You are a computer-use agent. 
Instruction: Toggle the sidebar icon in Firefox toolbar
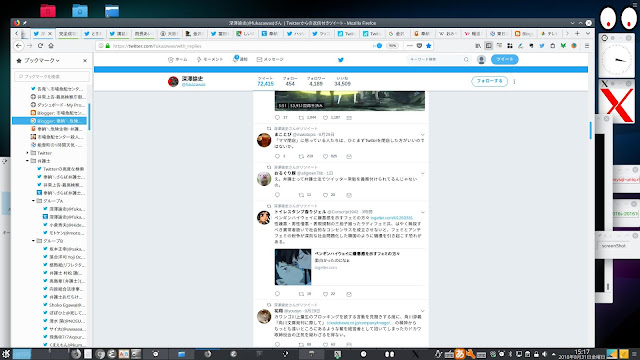[x=489, y=46]
